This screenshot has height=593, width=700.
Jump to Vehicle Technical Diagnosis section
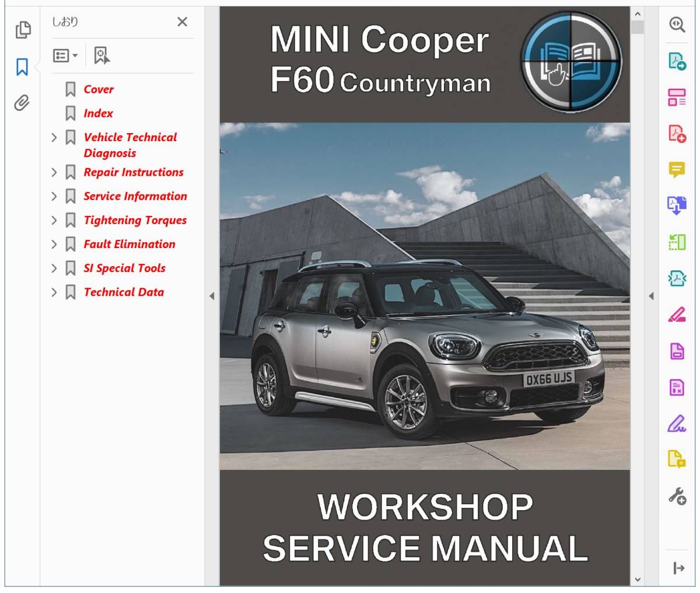[130, 145]
